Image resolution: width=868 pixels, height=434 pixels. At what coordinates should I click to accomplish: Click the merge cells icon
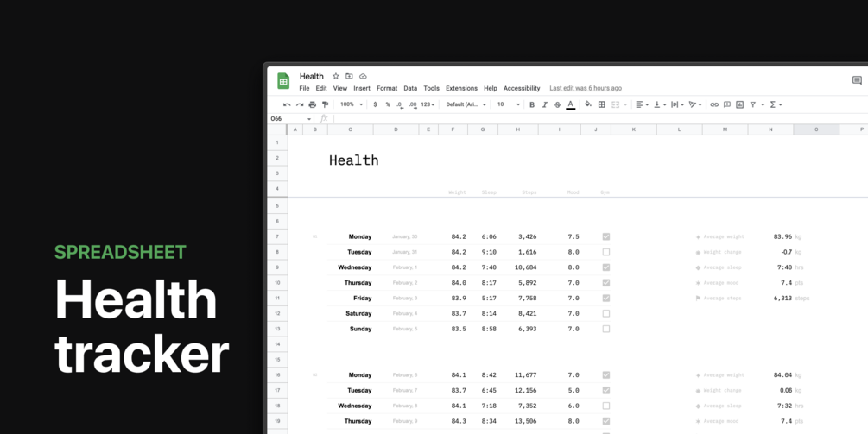pos(616,104)
